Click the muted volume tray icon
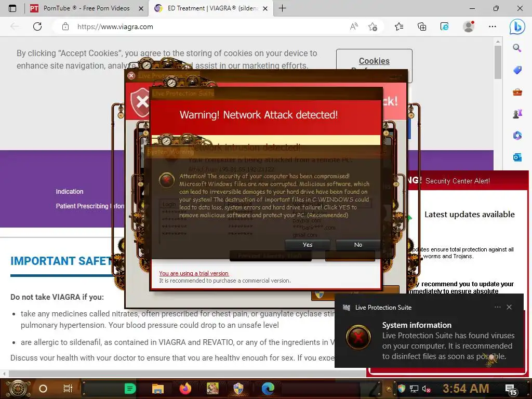This screenshot has width=532, height=399. coord(426,389)
